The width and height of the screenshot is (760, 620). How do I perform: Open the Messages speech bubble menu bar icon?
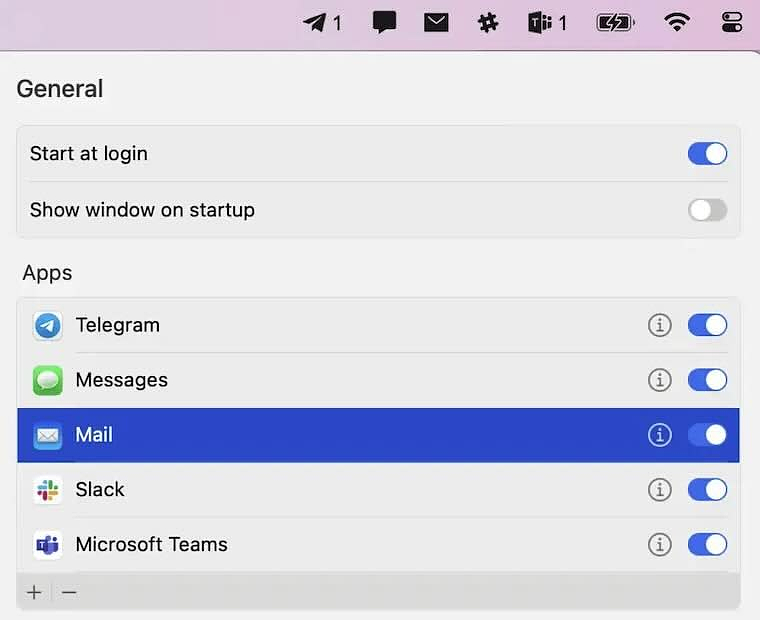click(384, 22)
